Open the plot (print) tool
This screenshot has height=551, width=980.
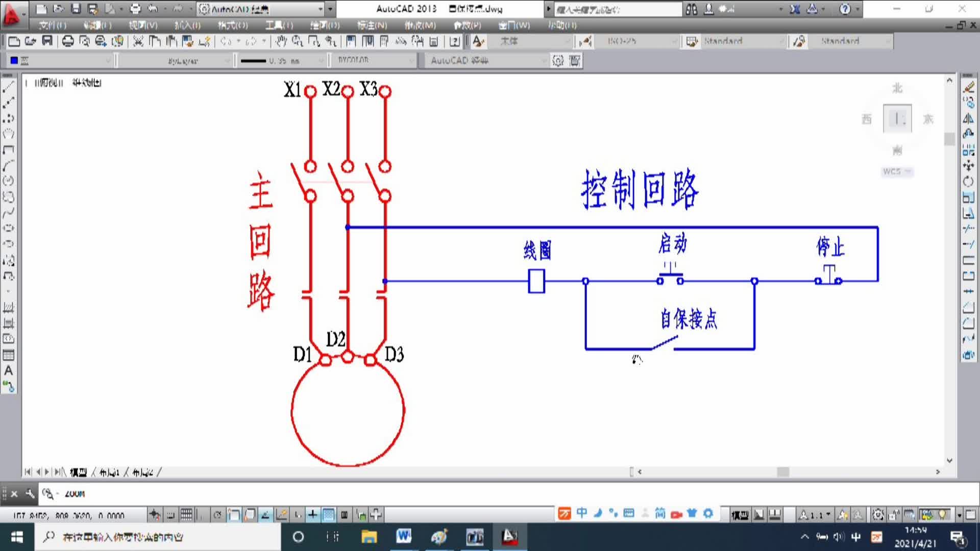point(67,41)
